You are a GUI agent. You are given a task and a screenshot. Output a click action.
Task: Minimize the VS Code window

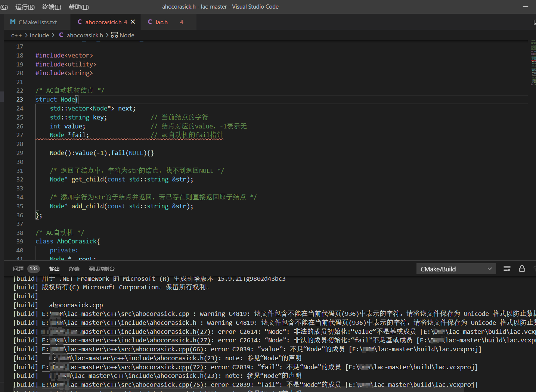click(526, 7)
